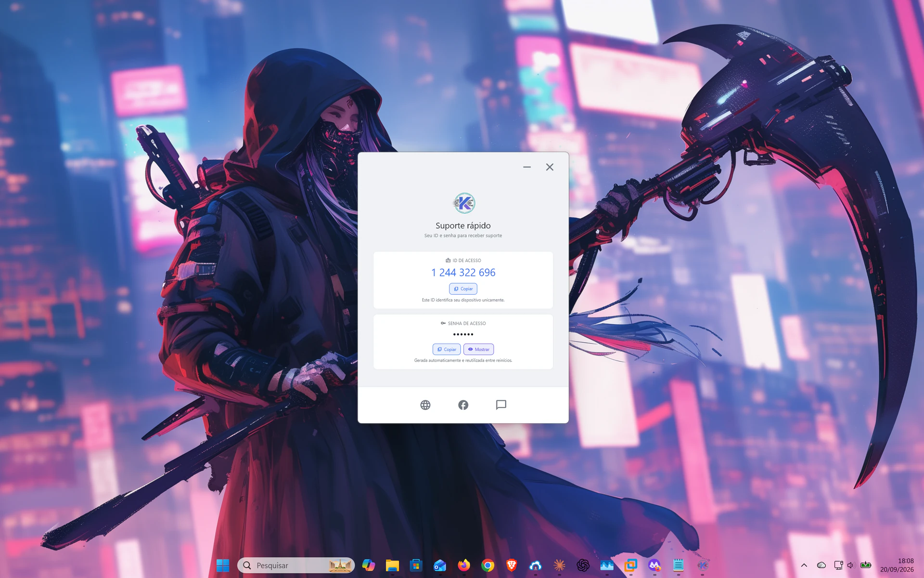Screen dimensions: 924x578
Task: Open the orange starburst Claude taskbar icon
Action: (x=559, y=565)
